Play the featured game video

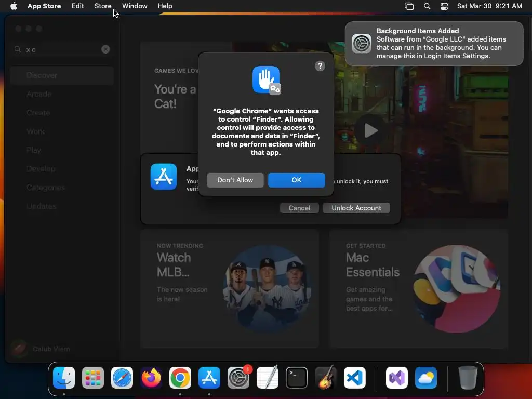[x=371, y=130]
